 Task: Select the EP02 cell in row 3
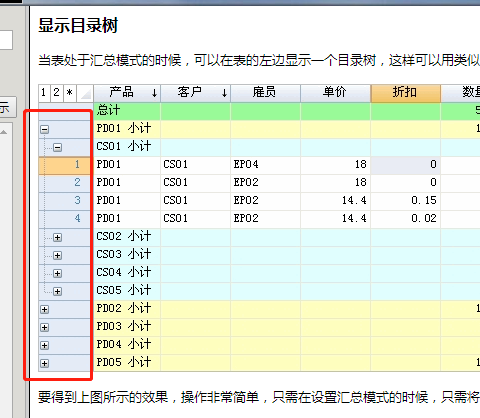coord(266,201)
